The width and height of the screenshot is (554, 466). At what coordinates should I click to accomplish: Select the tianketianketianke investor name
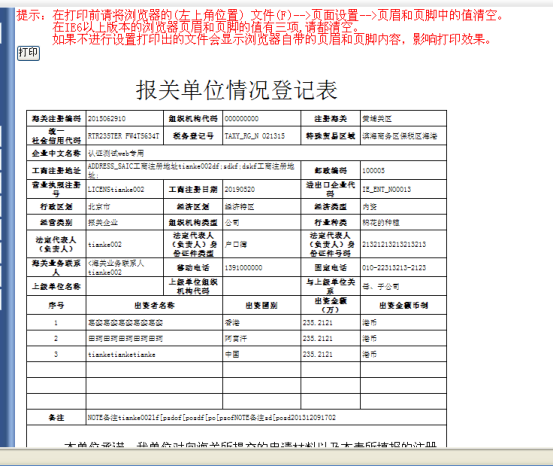[122, 354]
